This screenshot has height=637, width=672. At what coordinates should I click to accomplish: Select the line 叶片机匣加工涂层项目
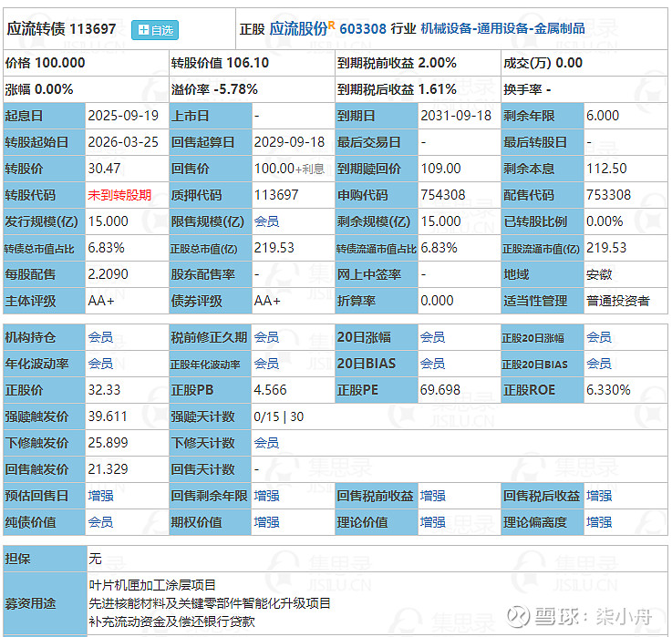pyautogui.click(x=152, y=585)
